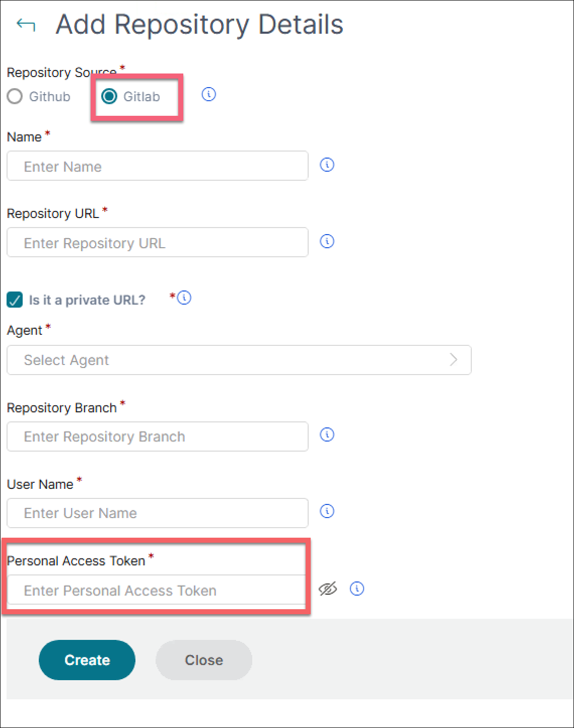This screenshot has height=728, width=574.
Task: Focus the Enter Name field
Action: [x=158, y=166]
